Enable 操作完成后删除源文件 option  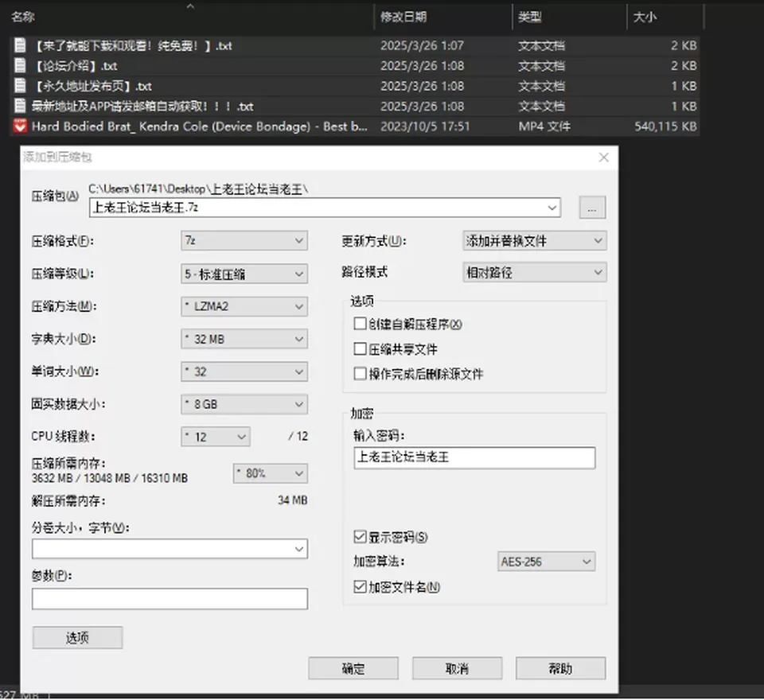[360, 374]
